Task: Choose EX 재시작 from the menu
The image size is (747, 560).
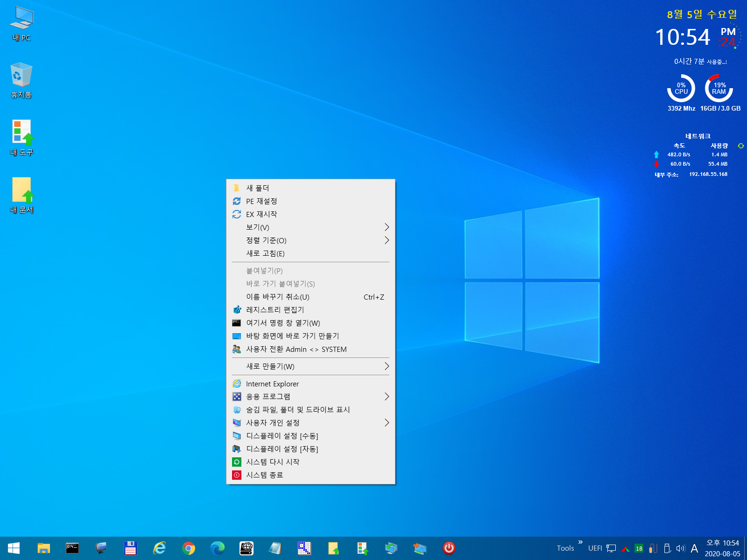Action: pyautogui.click(x=311, y=214)
